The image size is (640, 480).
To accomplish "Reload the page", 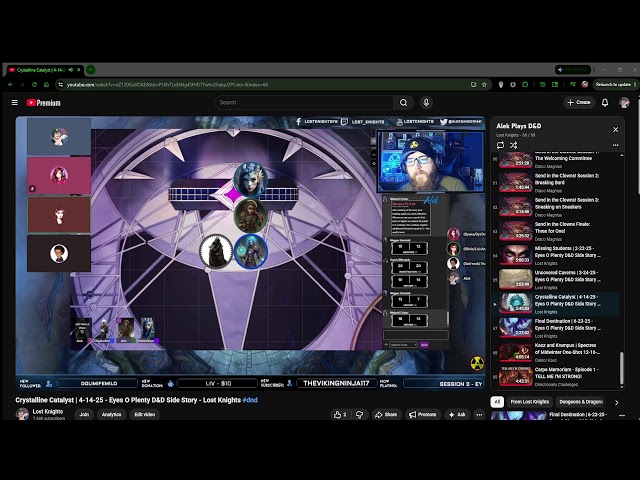I will pos(34,84).
